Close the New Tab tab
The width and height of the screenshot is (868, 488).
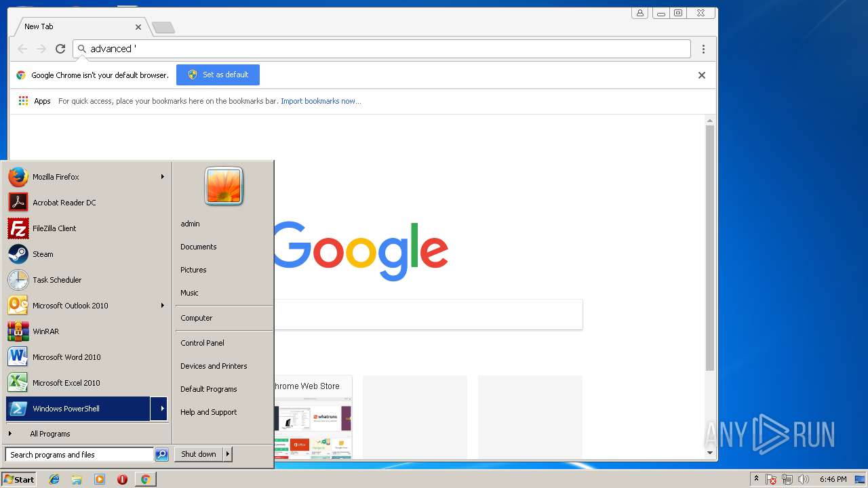click(x=138, y=27)
